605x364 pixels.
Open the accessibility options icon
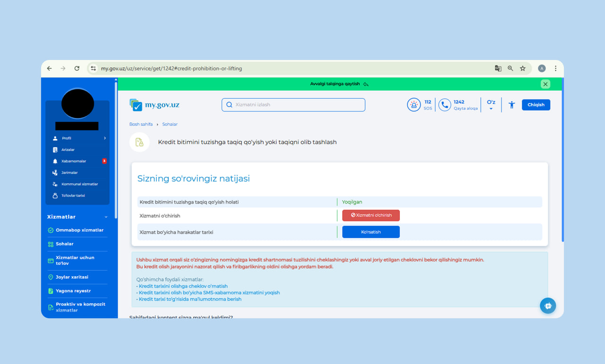[x=511, y=105]
